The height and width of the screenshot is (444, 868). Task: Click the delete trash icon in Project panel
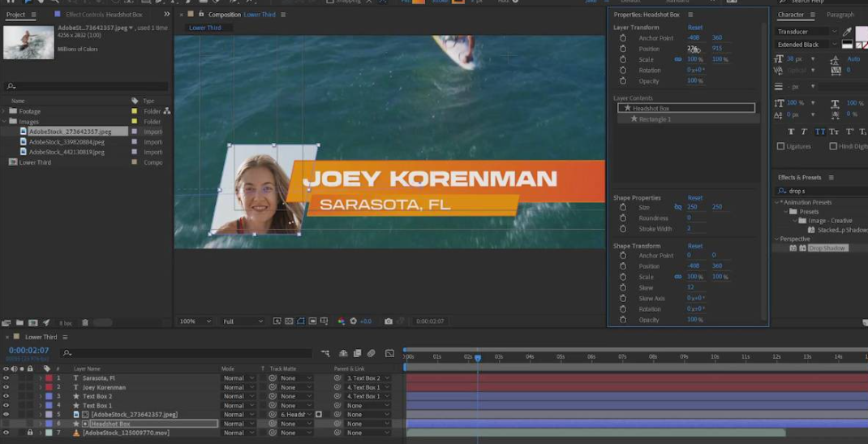click(x=85, y=323)
